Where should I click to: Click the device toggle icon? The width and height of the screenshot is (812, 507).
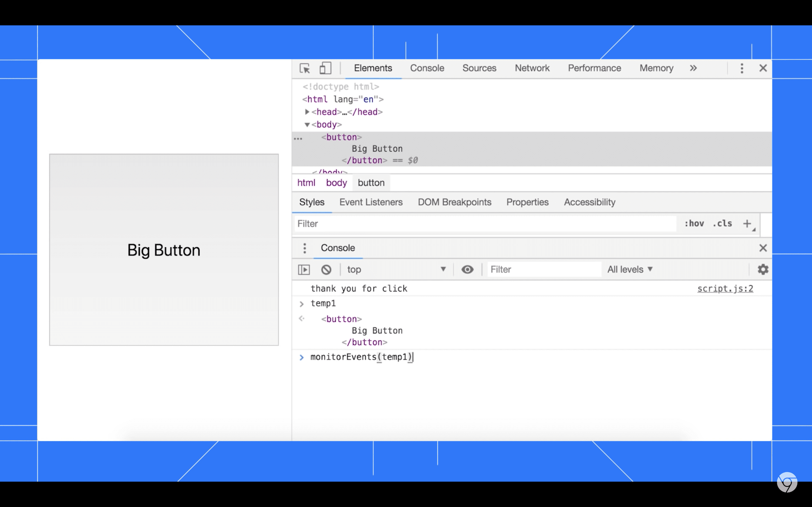point(326,68)
